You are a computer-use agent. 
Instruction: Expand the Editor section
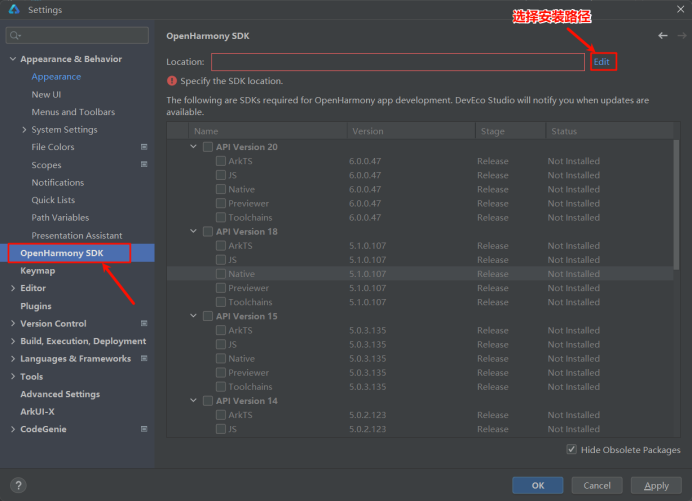pos(13,288)
